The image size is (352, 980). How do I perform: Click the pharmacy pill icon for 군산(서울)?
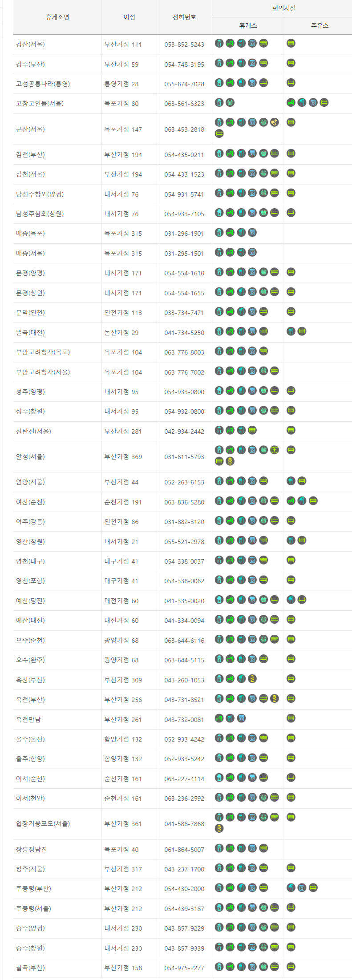pyautogui.click(x=275, y=122)
